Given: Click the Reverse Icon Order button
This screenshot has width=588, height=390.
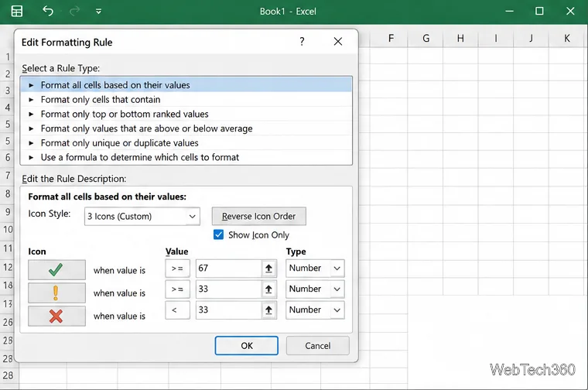Looking at the screenshot, I should pyautogui.click(x=258, y=217).
